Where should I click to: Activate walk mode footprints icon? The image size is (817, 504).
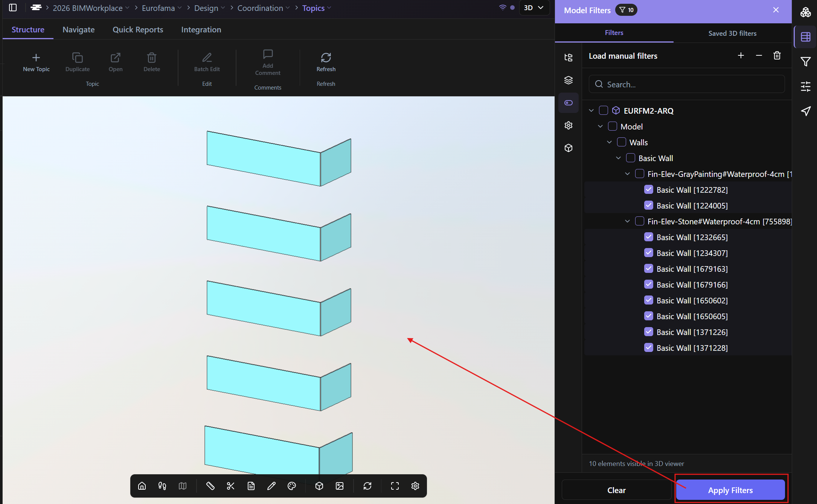[x=162, y=486]
